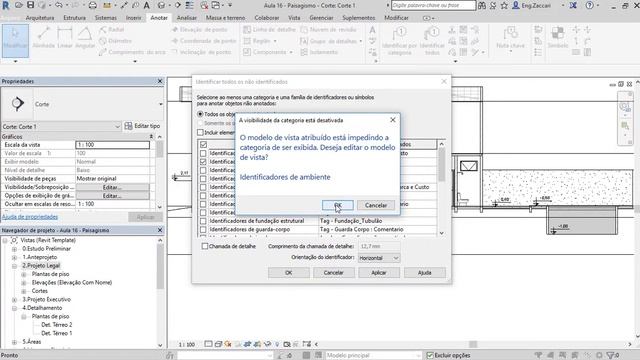Open the Região tool dropdown arrow
Viewport: 640px width, 360px height.
click(275, 41)
